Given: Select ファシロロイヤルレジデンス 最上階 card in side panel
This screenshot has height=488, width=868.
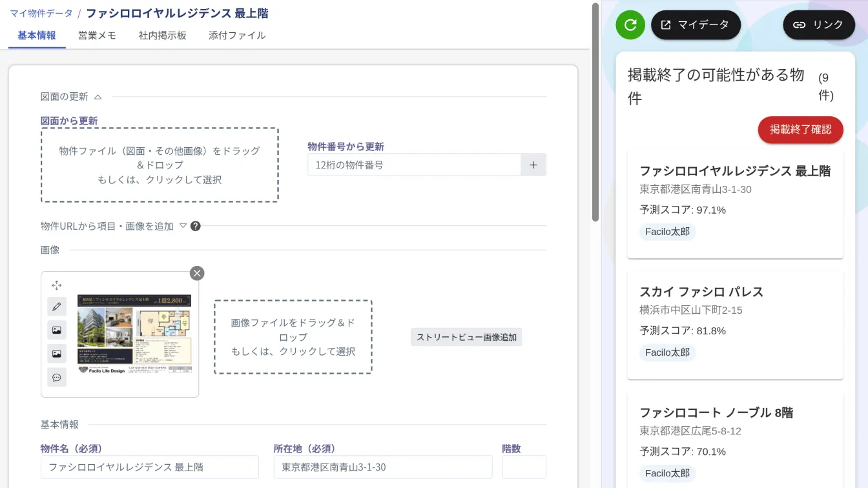Looking at the screenshot, I should tap(735, 204).
